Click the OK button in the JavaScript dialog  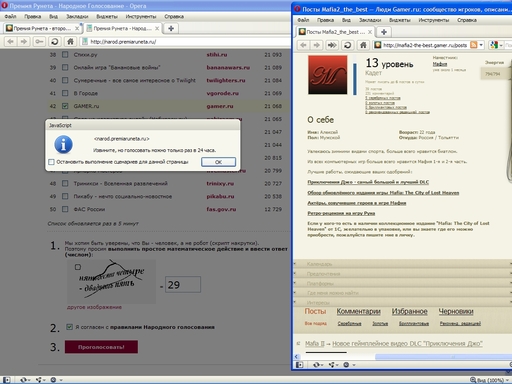pos(218,162)
